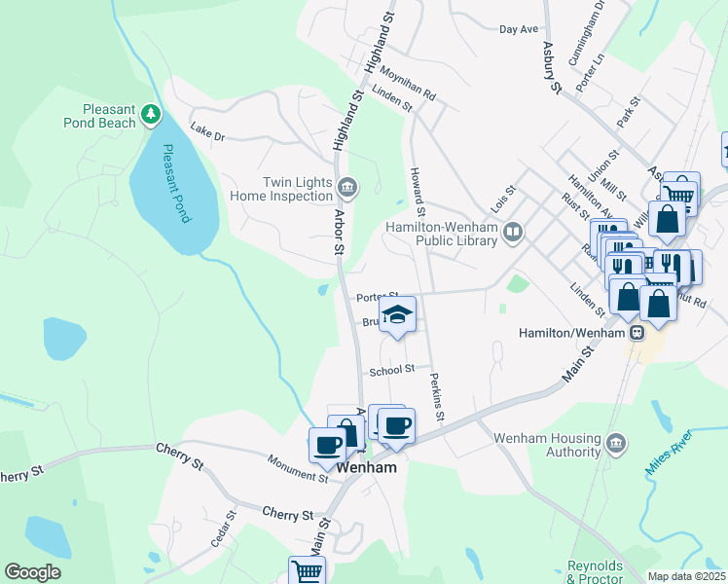Click the coffee cup marker beside Monument St

(x=327, y=448)
